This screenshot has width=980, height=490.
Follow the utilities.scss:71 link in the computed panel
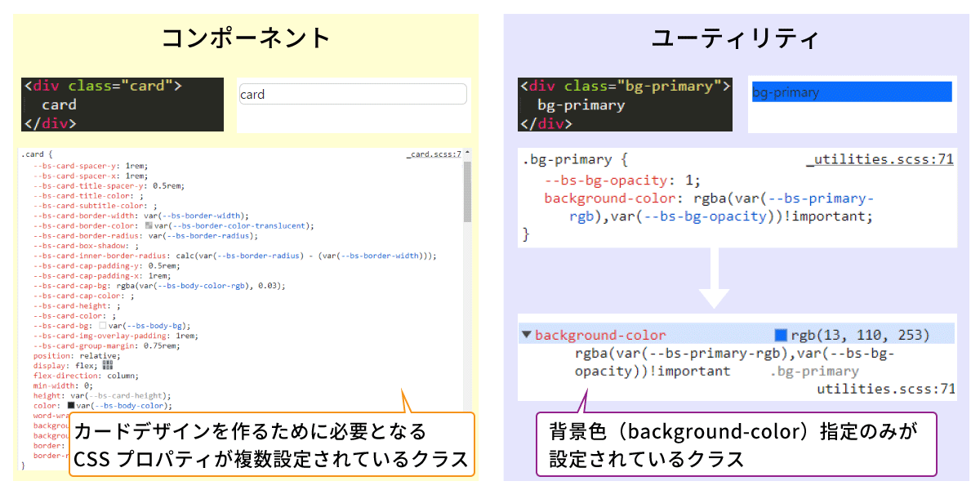pyautogui.click(x=886, y=389)
